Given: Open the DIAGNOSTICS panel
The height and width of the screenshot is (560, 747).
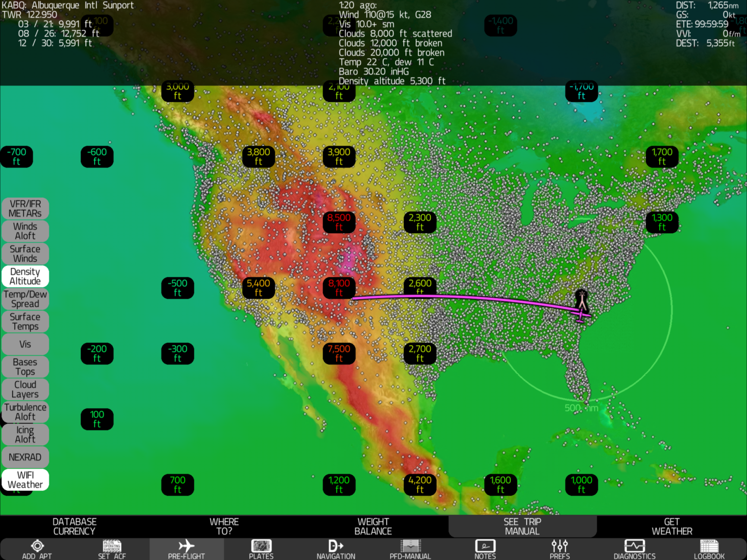Looking at the screenshot, I should click(x=634, y=548).
